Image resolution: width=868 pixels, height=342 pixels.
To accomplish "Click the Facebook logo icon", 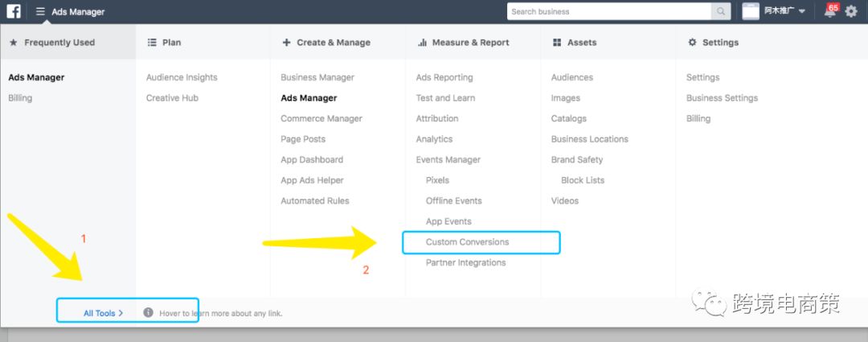I will (x=14, y=11).
